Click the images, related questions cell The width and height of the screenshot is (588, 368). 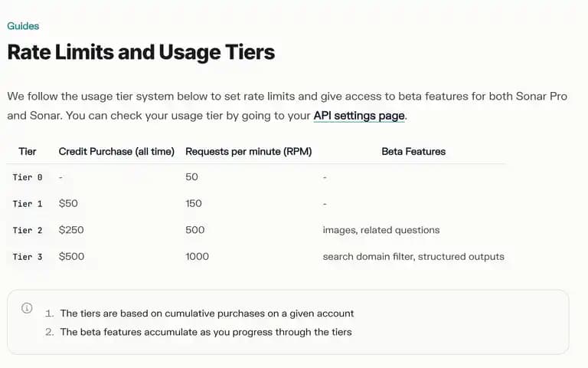click(x=381, y=230)
